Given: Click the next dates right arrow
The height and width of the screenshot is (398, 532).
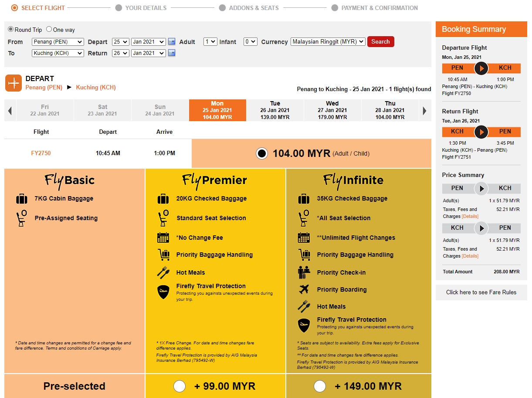Looking at the screenshot, I should pyautogui.click(x=425, y=111).
